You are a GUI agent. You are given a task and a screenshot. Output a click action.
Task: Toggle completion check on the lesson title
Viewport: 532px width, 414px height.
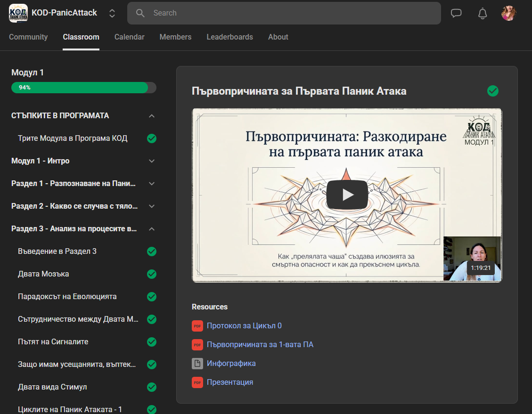click(x=492, y=91)
